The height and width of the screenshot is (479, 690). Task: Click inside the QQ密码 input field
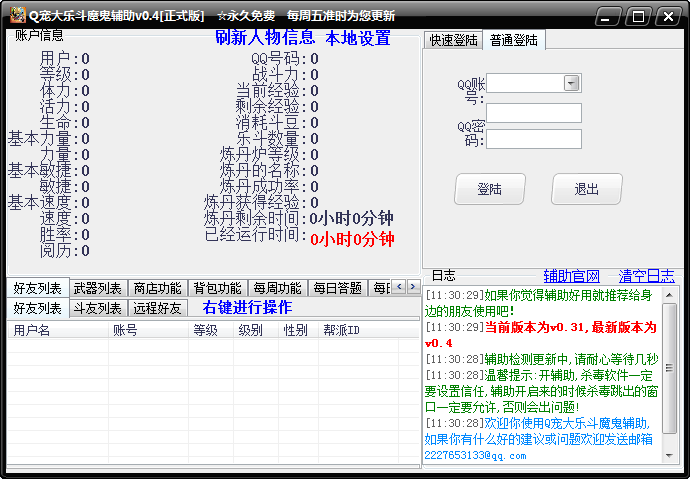point(534,138)
